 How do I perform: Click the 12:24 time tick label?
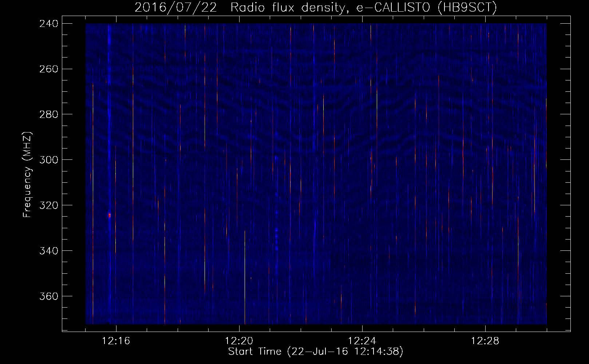362,341
